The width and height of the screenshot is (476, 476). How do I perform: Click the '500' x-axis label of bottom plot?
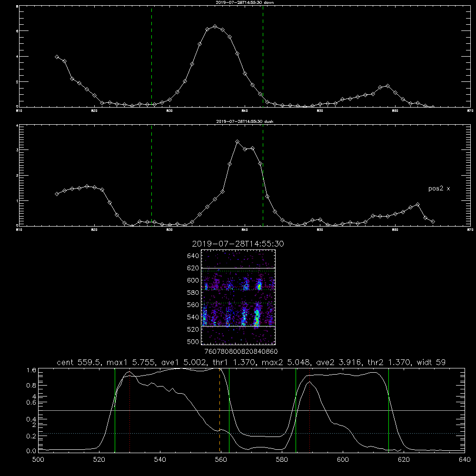coord(38,460)
